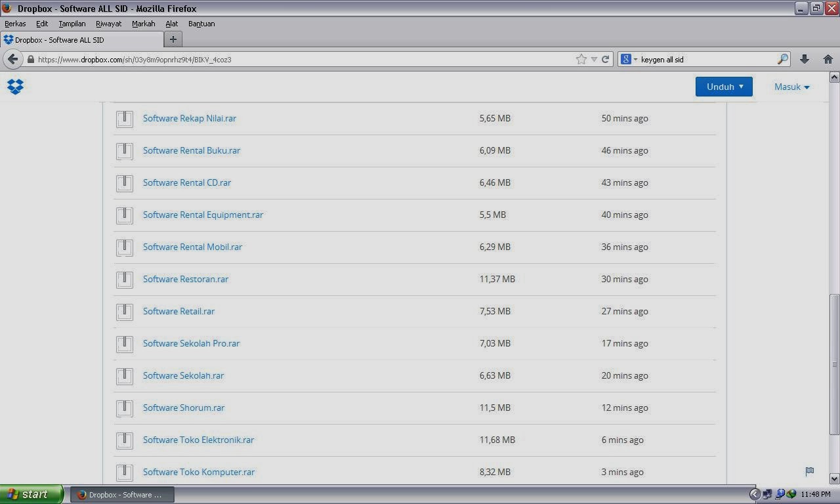Open the Alat menu

click(171, 24)
